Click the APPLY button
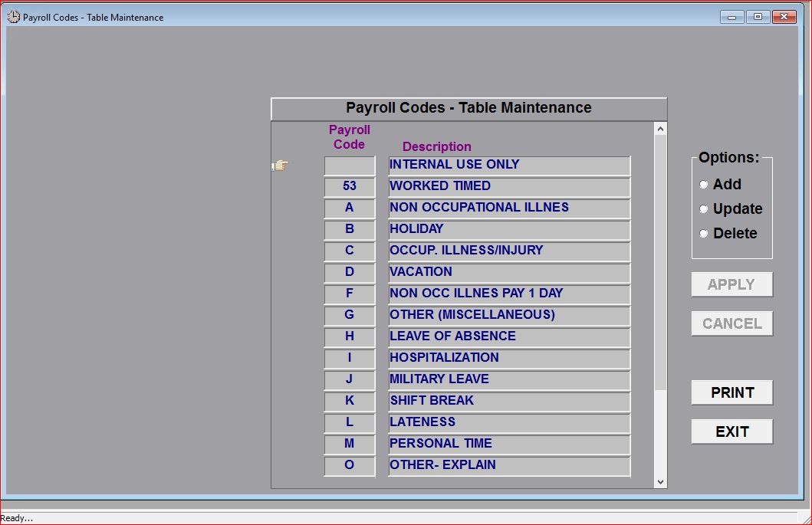 pos(731,284)
